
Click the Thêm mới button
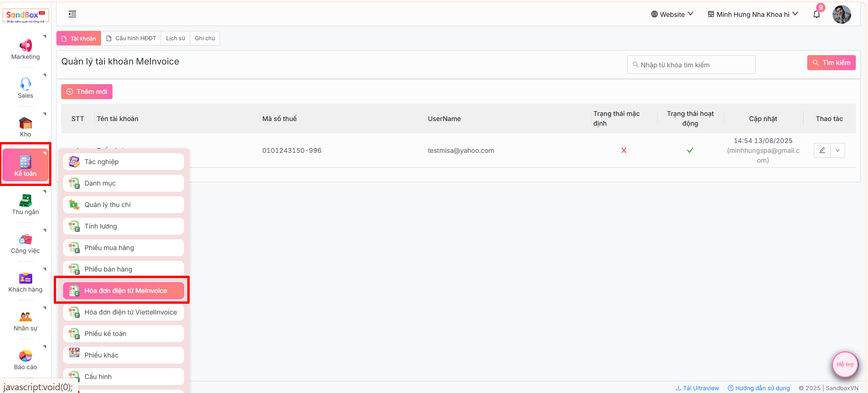(87, 92)
